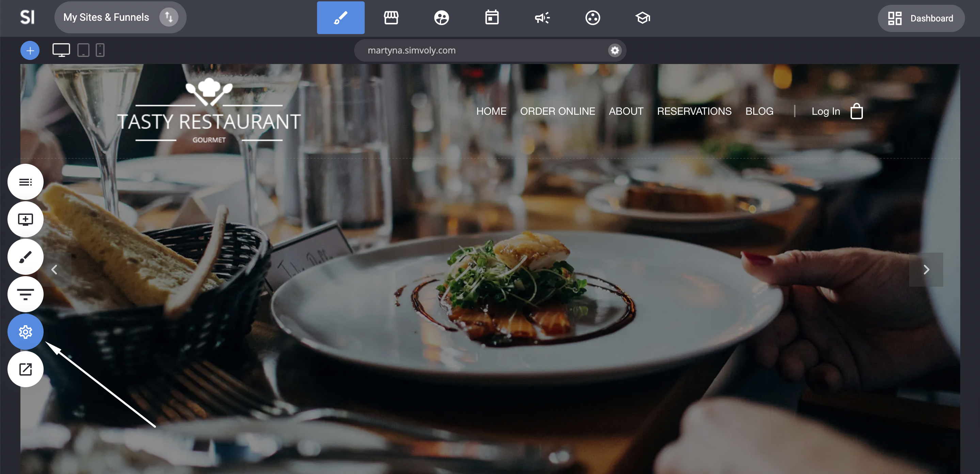
Task: Click the blue plus add button
Action: pos(30,50)
